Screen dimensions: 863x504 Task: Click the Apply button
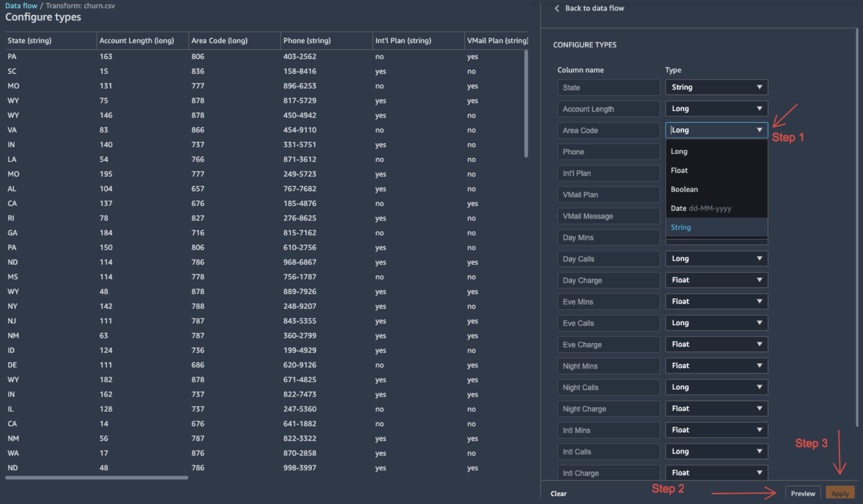point(840,493)
